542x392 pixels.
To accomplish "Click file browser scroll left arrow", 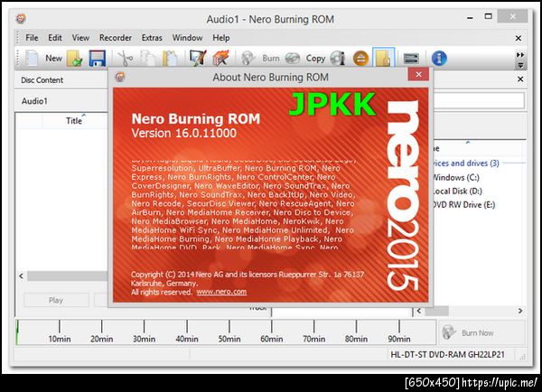I will [419, 311].
